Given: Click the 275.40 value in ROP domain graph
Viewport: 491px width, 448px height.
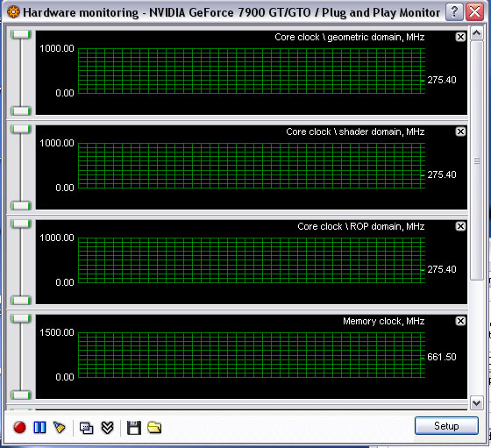Looking at the screenshot, I should pos(442,269).
